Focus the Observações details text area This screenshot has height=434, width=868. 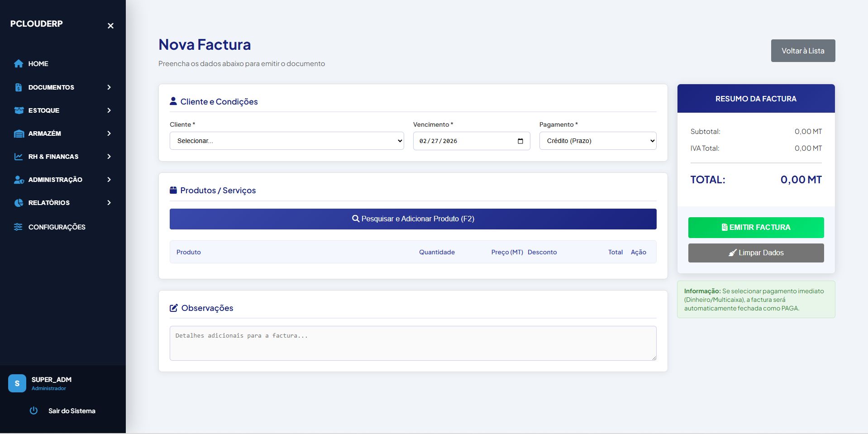click(413, 343)
